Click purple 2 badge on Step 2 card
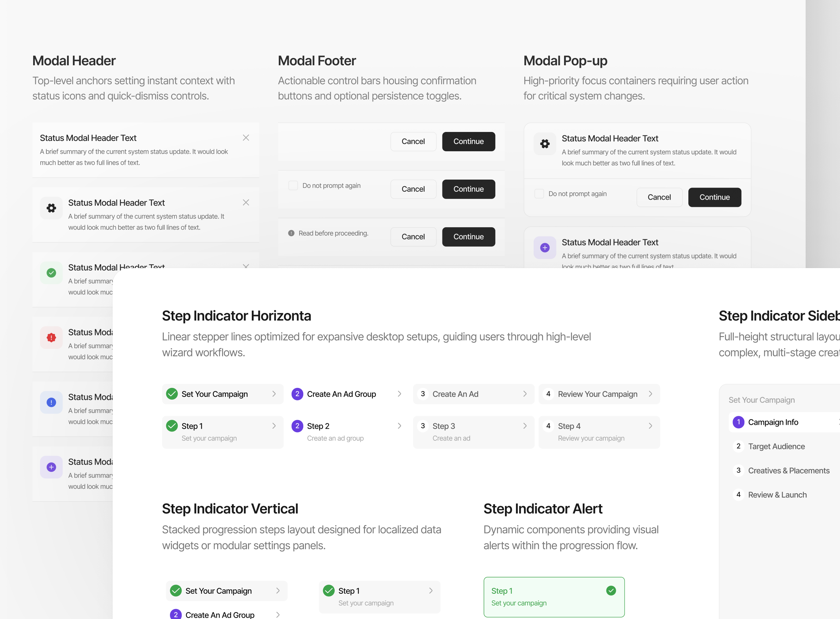Viewport: 840px width, 619px height. (297, 426)
